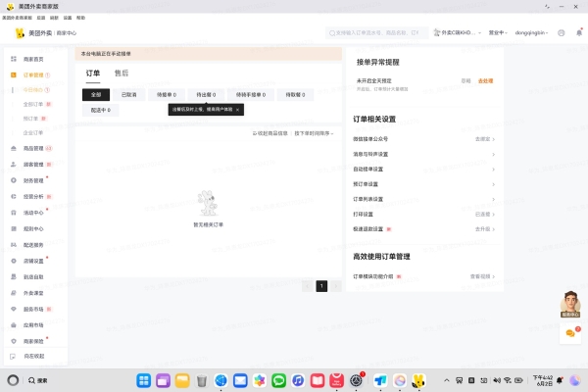Launch the green messaging app in taskbar
Image resolution: width=588 pixels, height=392 pixels.
[x=278, y=381]
